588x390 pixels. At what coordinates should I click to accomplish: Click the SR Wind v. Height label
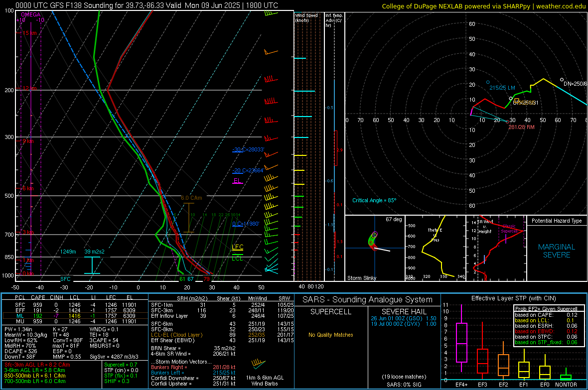485,227
